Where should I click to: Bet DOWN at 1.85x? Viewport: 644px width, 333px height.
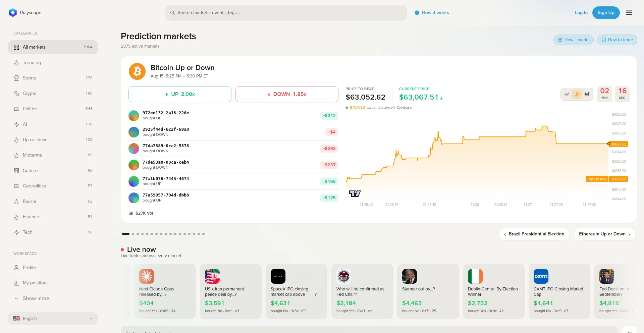point(287,94)
